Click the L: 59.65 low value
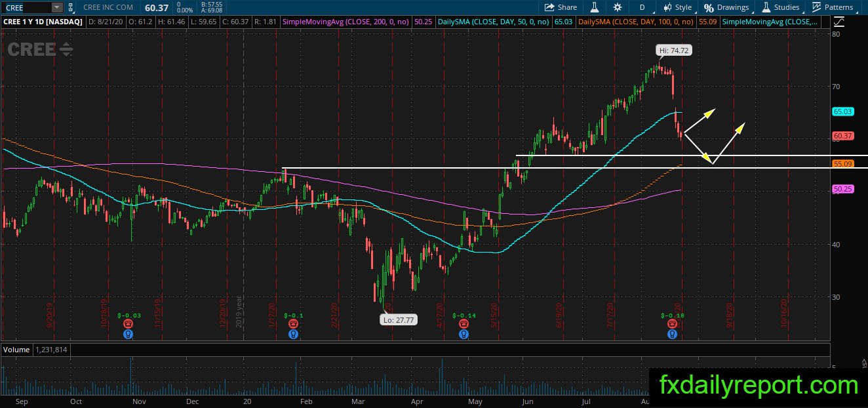 click(205, 22)
